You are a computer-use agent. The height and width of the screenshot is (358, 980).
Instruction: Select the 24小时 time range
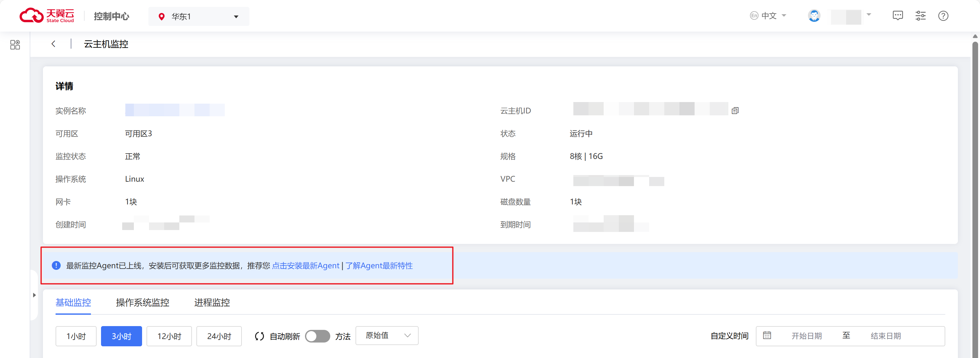pos(219,336)
